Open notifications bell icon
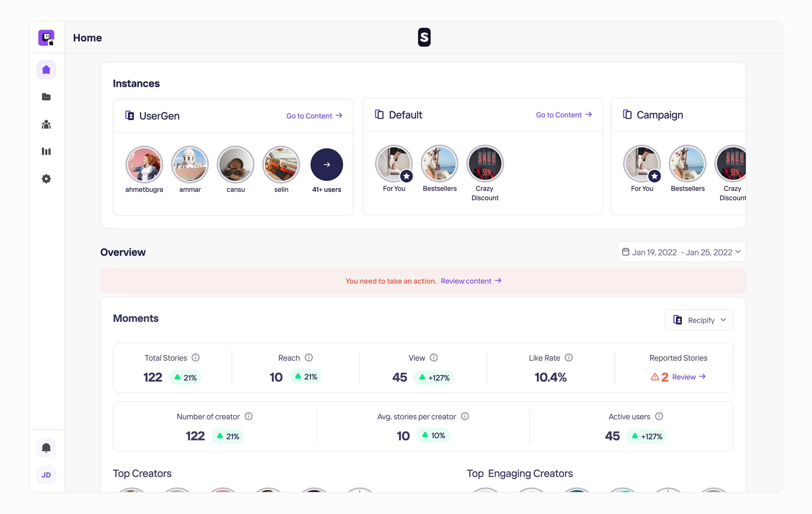 coord(46,448)
